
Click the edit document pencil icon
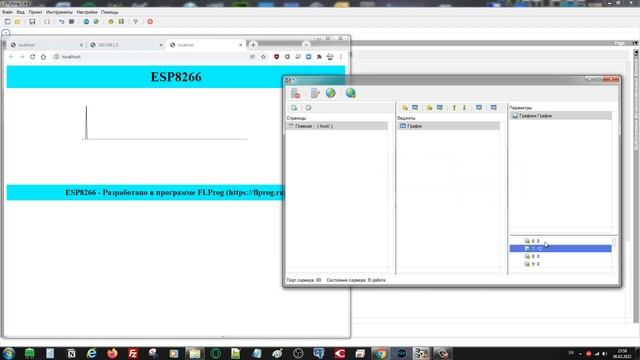coord(315,93)
